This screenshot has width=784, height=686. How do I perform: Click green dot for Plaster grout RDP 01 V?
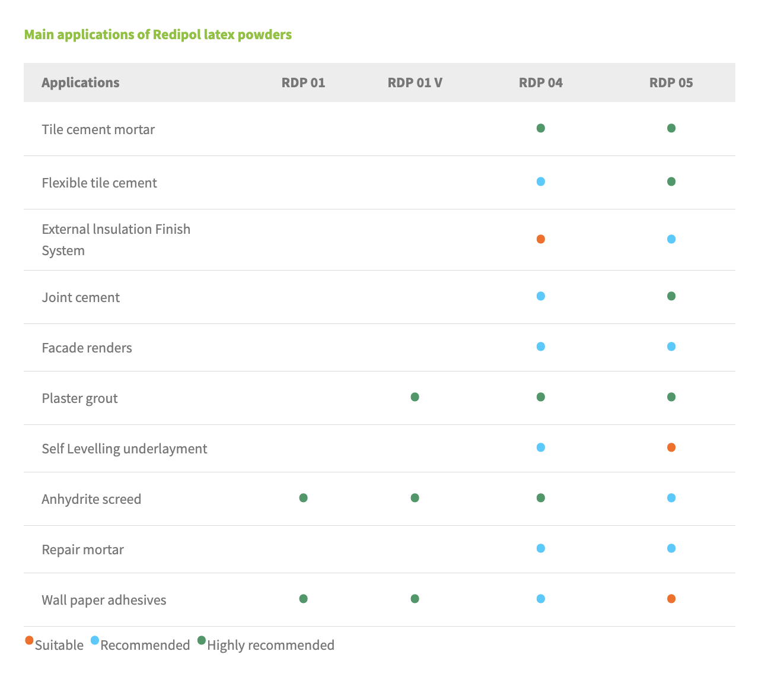[415, 397]
